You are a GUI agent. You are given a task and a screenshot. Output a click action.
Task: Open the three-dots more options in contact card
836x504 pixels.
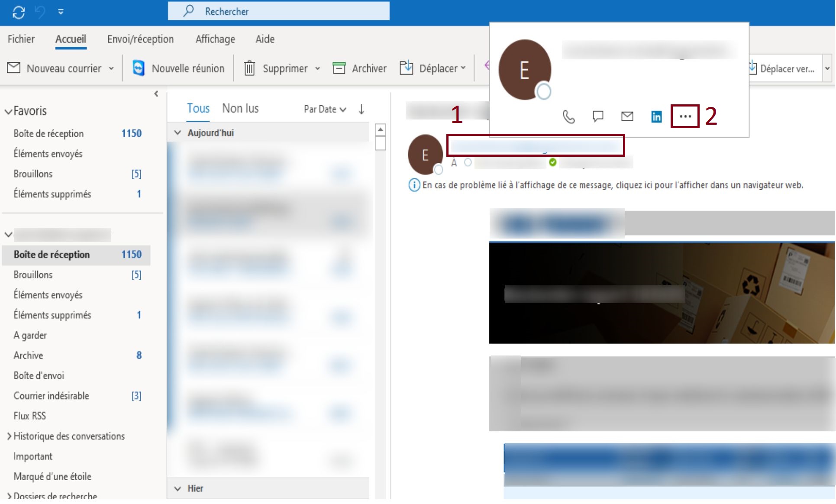685,116
